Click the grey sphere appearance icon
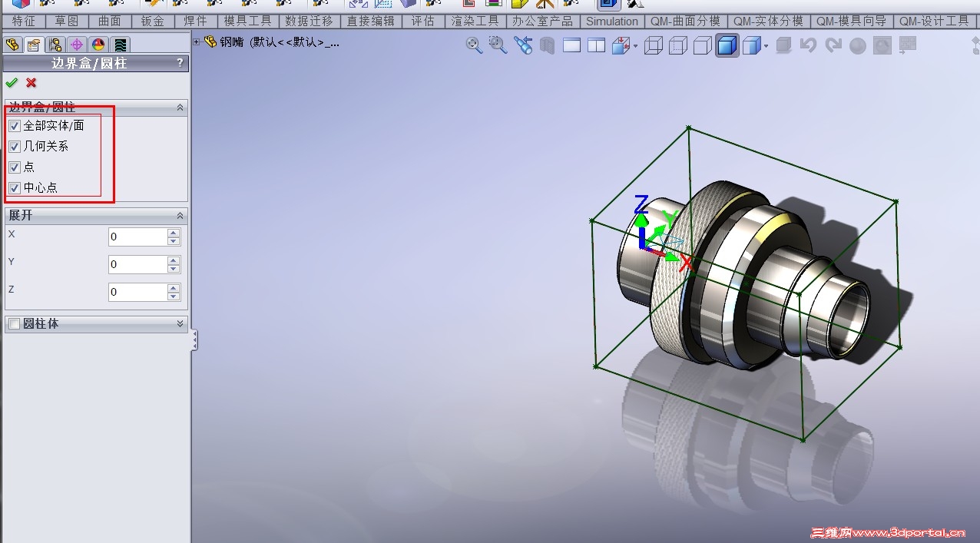The width and height of the screenshot is (980, 543). (x=857, y=46)
